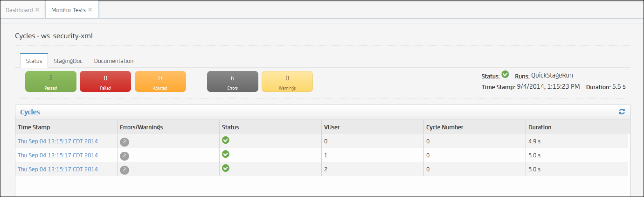Switch to the Dashboard tab

point(19,10)
